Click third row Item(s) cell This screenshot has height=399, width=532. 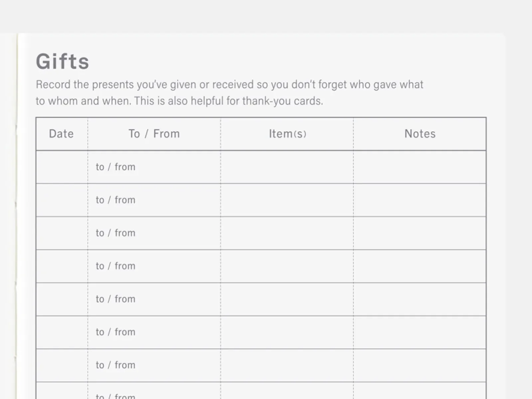(287, 233)
